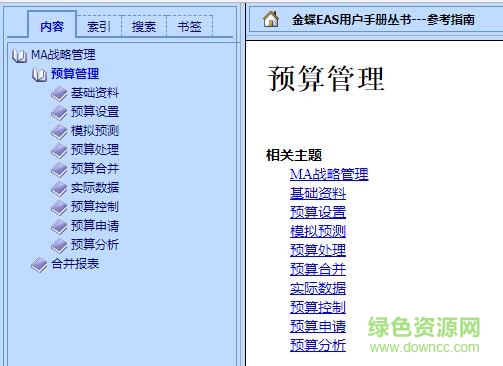Click the book icon next to 预算合并
This screenshot has height=366, width=503.
pos(59,170)
